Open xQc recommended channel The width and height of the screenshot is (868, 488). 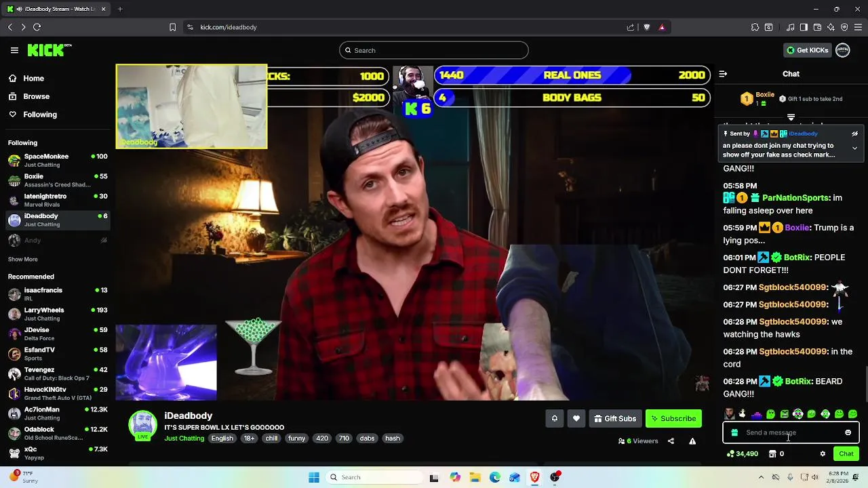point(58,453)
